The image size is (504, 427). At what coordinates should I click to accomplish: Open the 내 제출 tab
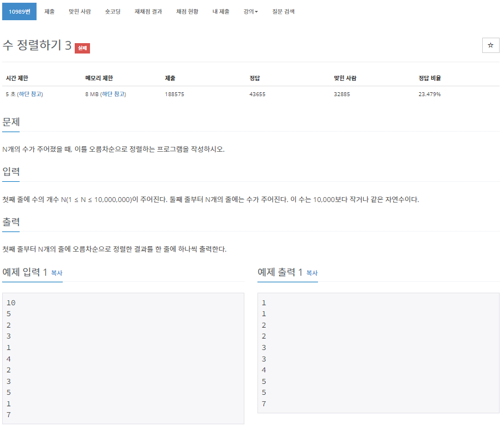(221, 11)
